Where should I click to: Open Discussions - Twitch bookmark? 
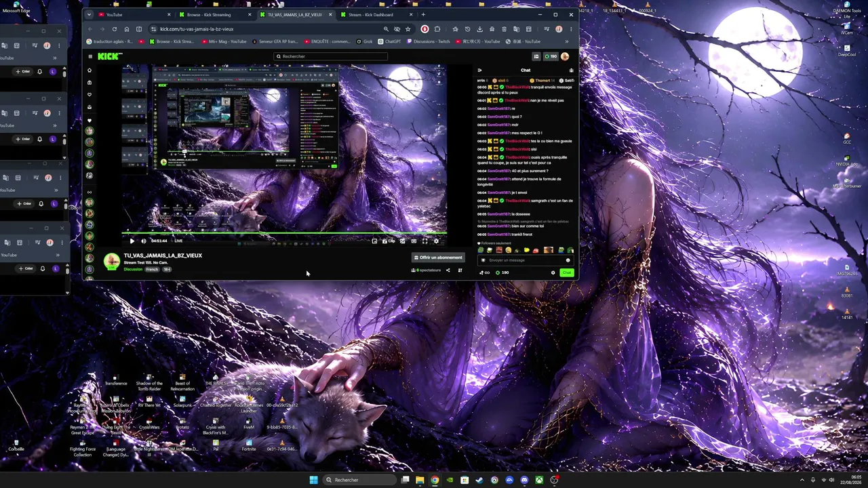pos(429,41)
